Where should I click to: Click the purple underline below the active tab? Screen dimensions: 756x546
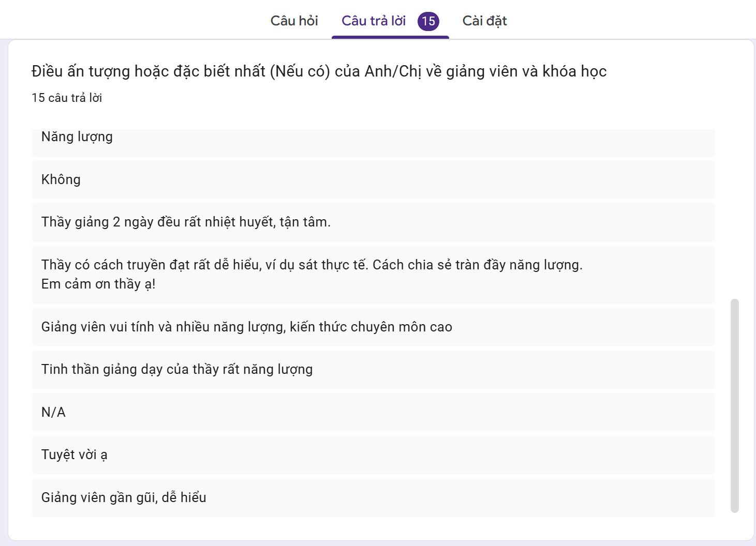[x=390, y=37]
